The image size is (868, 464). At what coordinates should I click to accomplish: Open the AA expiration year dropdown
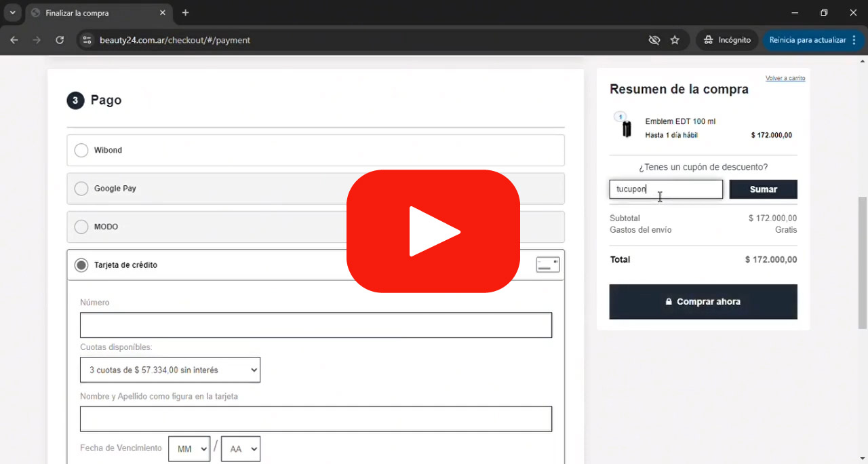241,449
